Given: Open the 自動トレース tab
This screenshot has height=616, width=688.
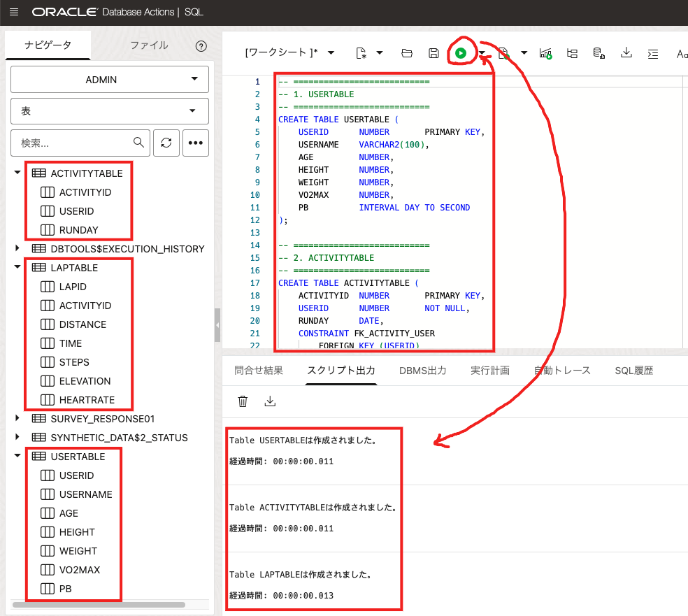Looking at the screenshot, I should click(x=562, y=371).
